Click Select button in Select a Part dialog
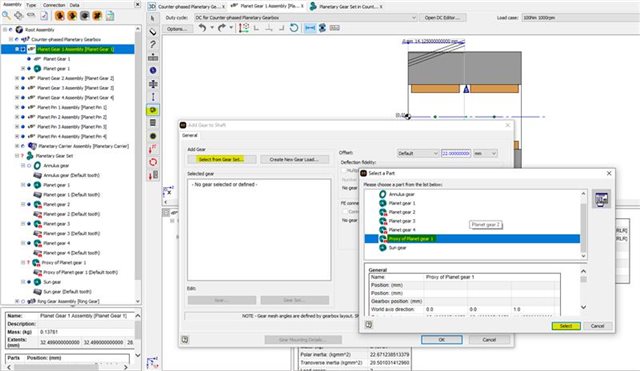 (566, 326)
